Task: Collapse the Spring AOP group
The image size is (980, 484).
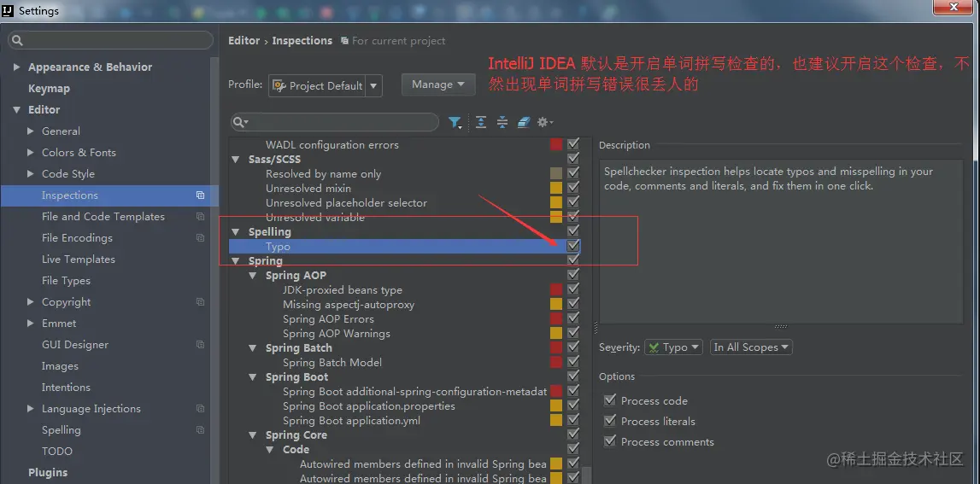Action: [x=253, y=276]
